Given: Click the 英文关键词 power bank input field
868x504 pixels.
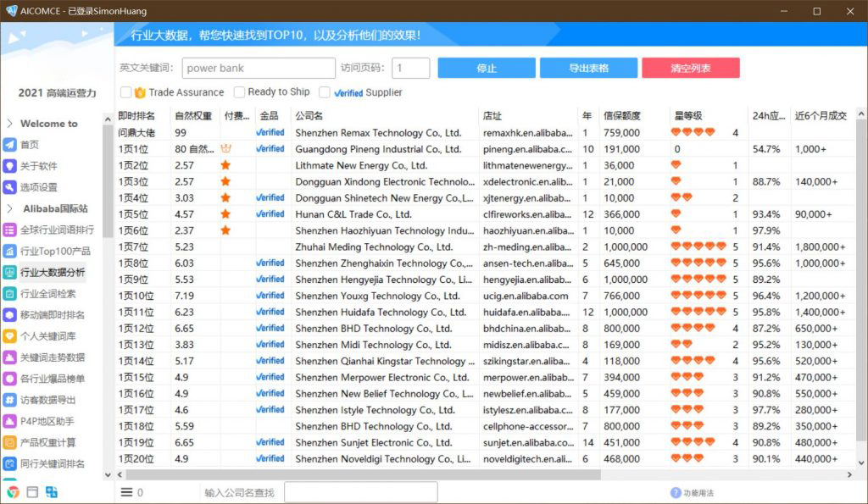Looking at the screenshot, I should point(258,68).
